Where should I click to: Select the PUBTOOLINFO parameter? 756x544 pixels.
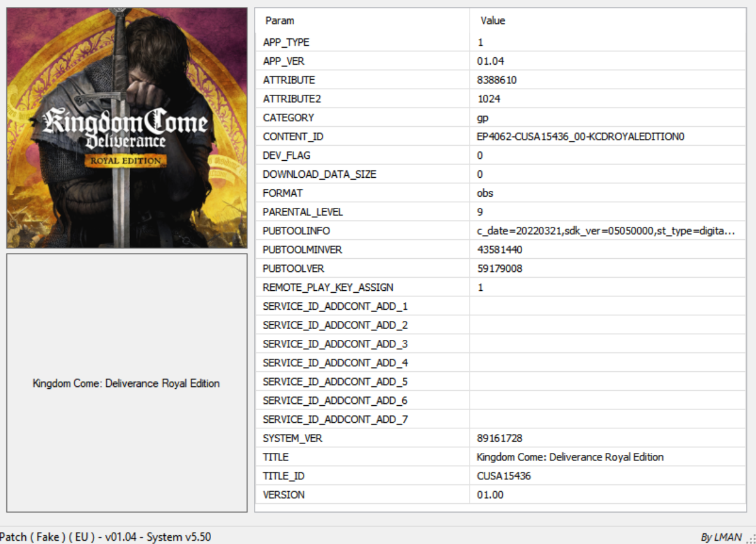tap(297, 231)
